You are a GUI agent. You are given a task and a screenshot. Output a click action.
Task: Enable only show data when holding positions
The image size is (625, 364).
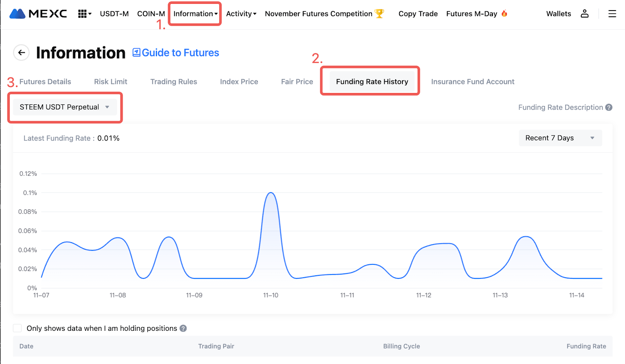(17, 328)
